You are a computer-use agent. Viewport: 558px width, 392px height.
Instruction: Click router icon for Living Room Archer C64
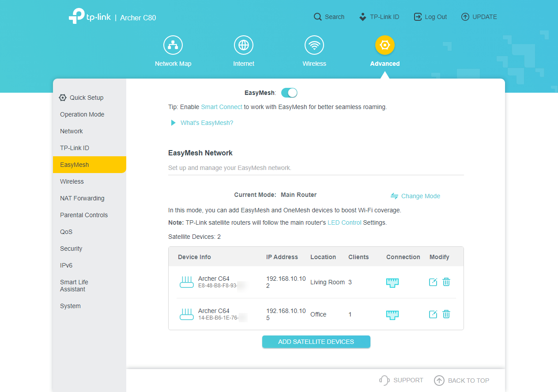[x=187, y=282]
